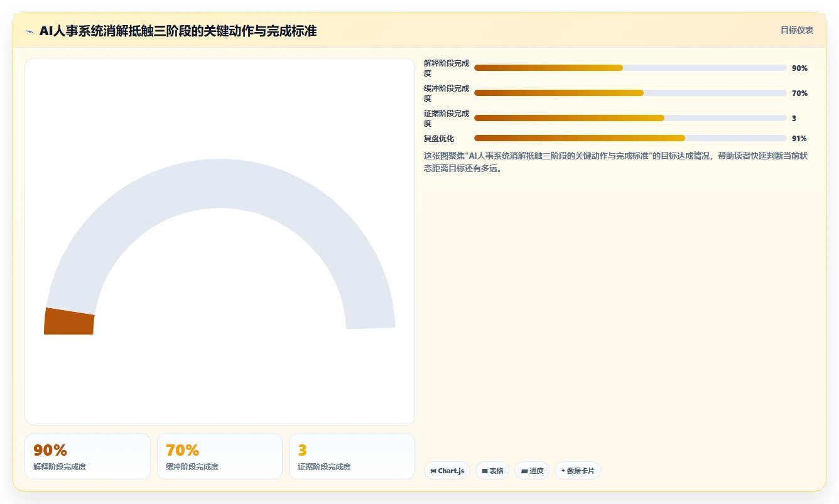
Task: Select the Chart.js tag chip
Action: [447, 471]
